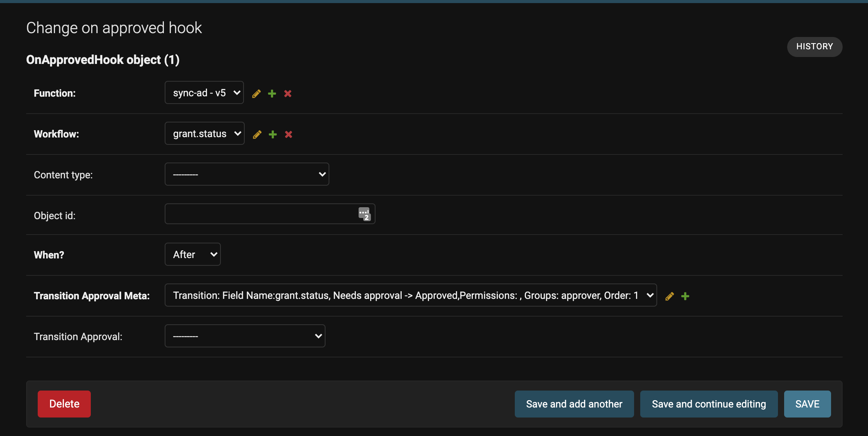Click Save and continue editing

tap(709, 404)
